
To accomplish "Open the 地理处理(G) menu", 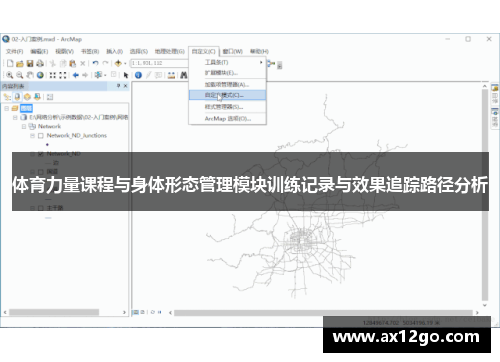I will (170, 51).
